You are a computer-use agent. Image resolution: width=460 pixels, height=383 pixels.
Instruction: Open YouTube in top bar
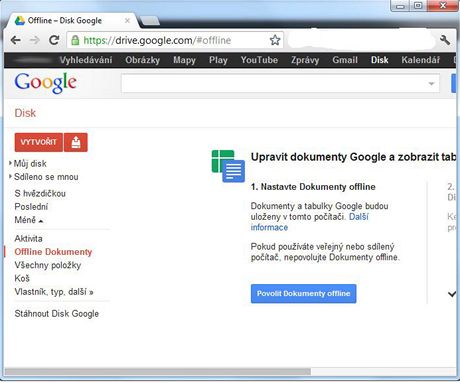point(259,60)
